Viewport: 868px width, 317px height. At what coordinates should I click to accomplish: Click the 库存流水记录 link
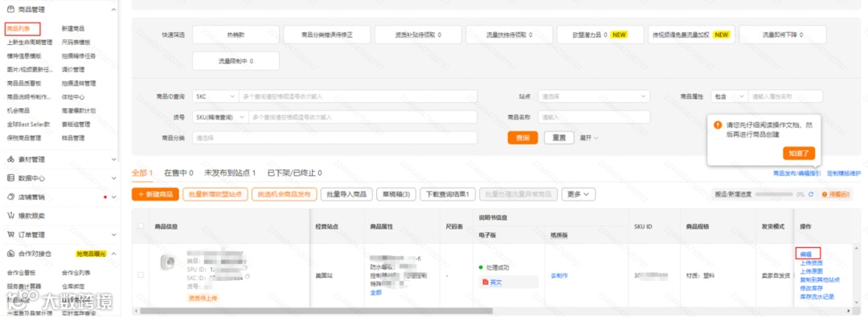[817, 296]
